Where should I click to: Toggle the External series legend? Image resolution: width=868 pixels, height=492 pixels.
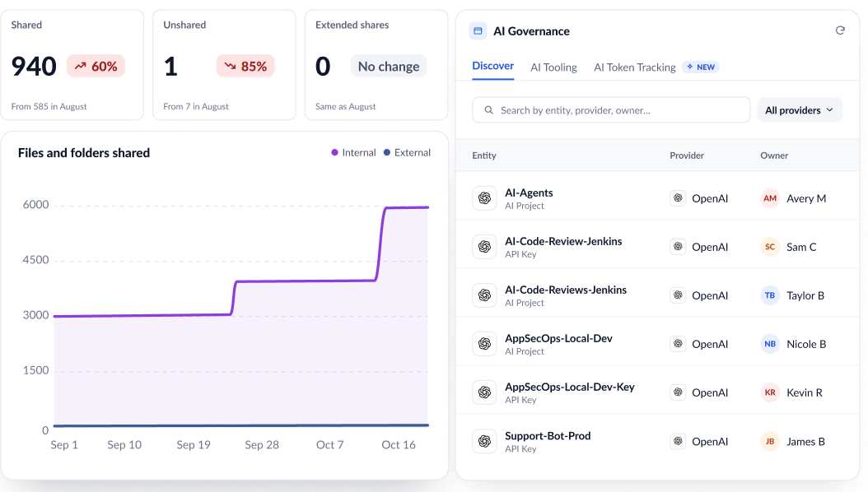tap(407, 152)
